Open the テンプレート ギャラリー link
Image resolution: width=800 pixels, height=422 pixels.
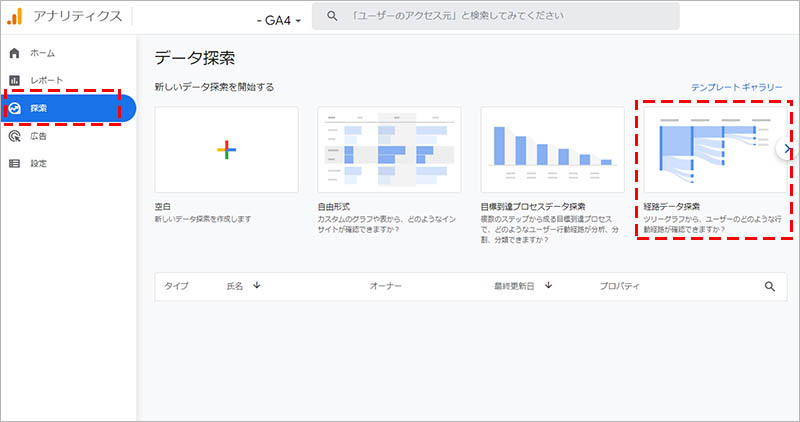(x=737, y=87)
